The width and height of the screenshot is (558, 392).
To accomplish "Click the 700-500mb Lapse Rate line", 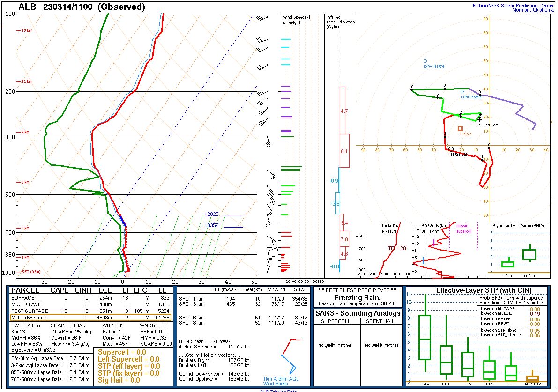I will pyautogui.click(x=50, y=379).
